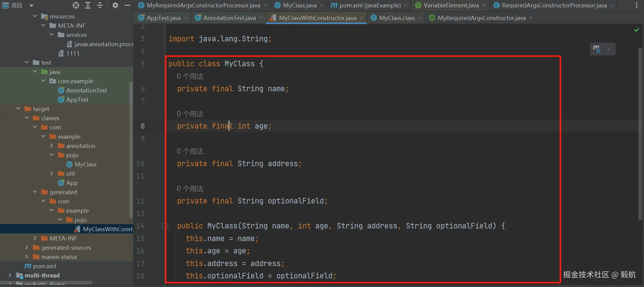Close the MyClass.java tab
Image resolution: width=644 pixels, height=287 pixels.
322,5
